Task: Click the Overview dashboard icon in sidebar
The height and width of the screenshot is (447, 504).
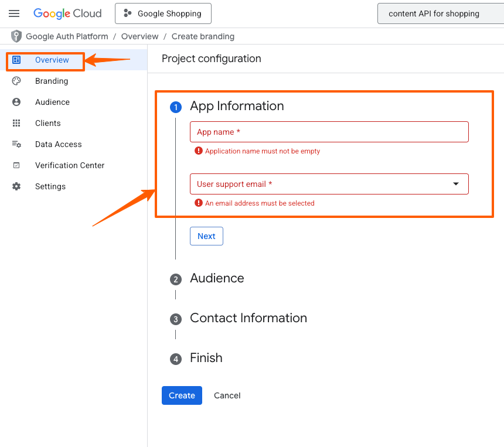Action: coord(16,60)
